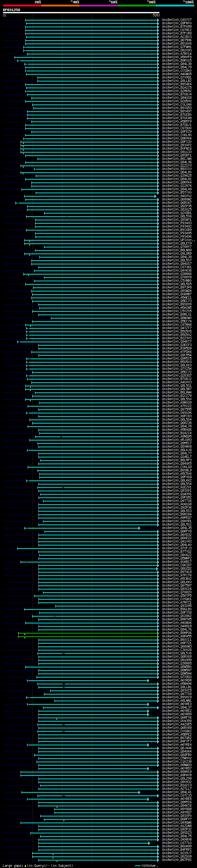197x868 pixels.
Task: Click the purple ~60% identity legend segment
Action: (x=99, y=6)
